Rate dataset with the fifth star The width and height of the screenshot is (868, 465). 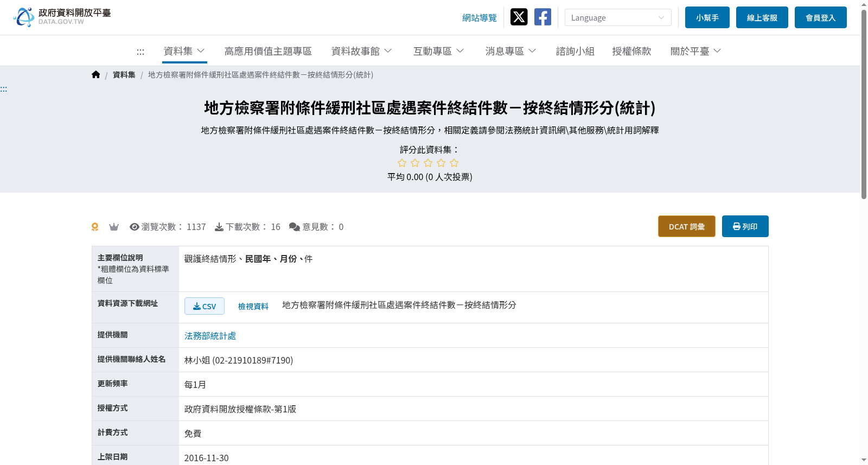click(x=454, y=163)
